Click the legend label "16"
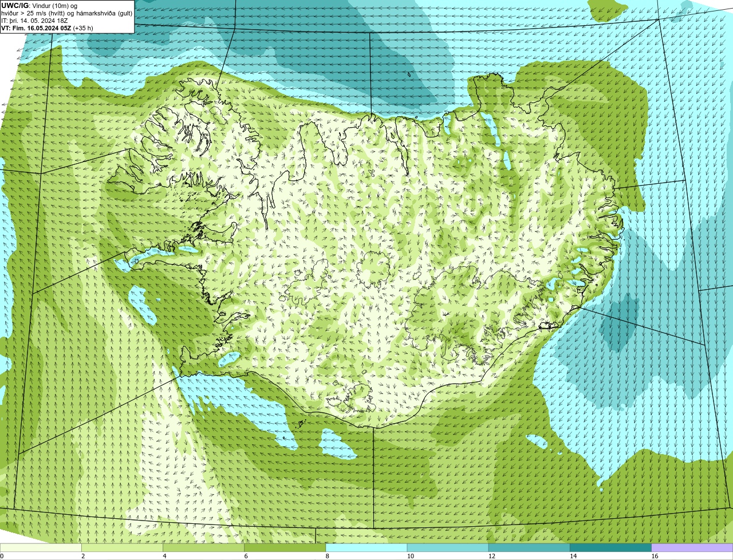733x560 pixels. 655,556
